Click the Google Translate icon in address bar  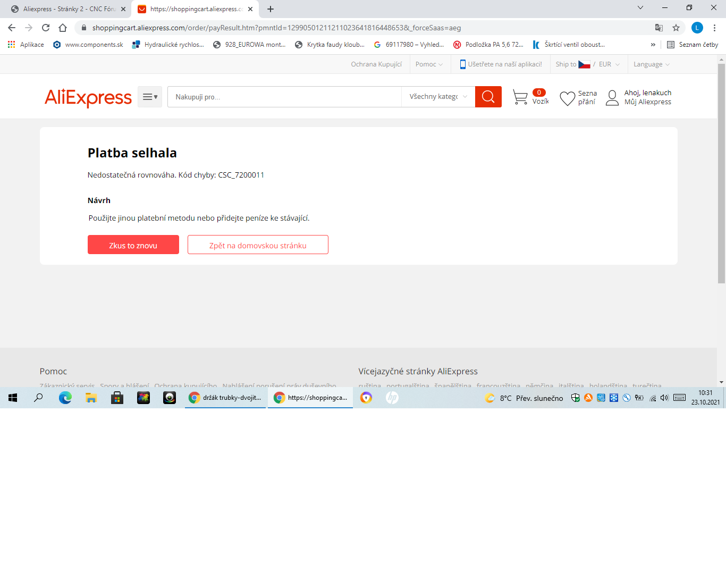(x=659, y=28)
